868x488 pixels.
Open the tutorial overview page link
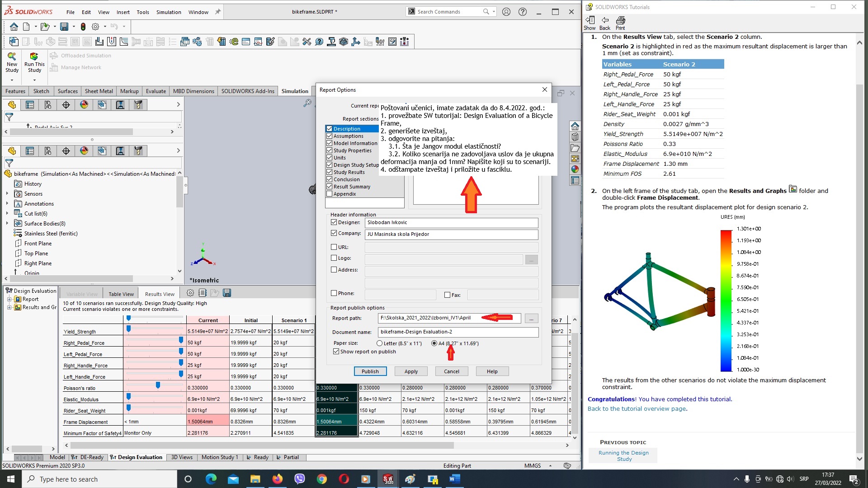pos(637,409)
